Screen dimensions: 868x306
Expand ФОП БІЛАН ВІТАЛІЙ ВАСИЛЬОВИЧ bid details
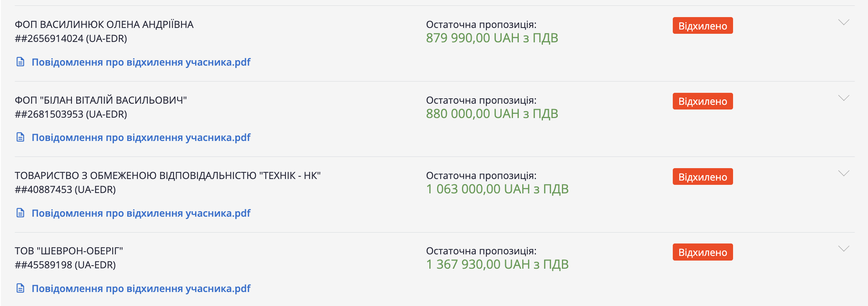(843, 98)
